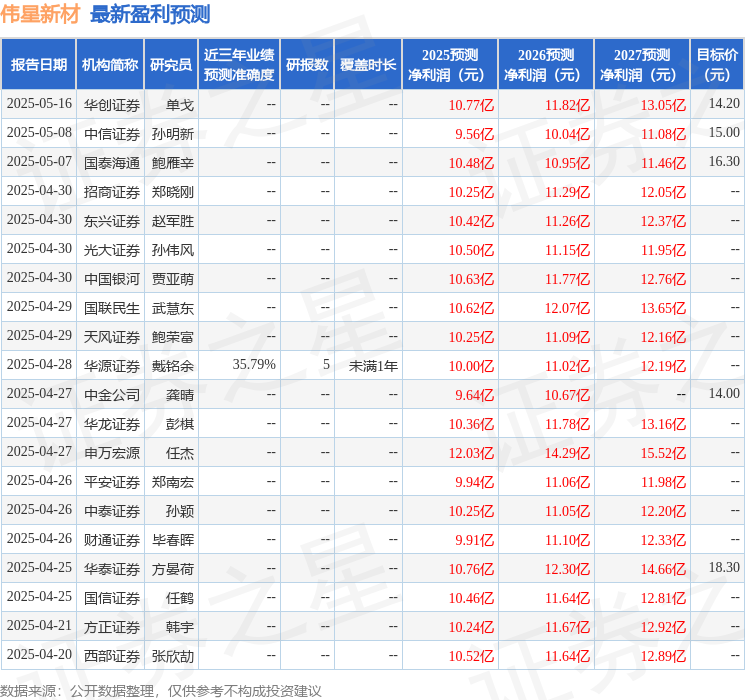Viewport: 745px width, 700px height.
Task: Click the 研究员 column header
Action: coord(171,65)
